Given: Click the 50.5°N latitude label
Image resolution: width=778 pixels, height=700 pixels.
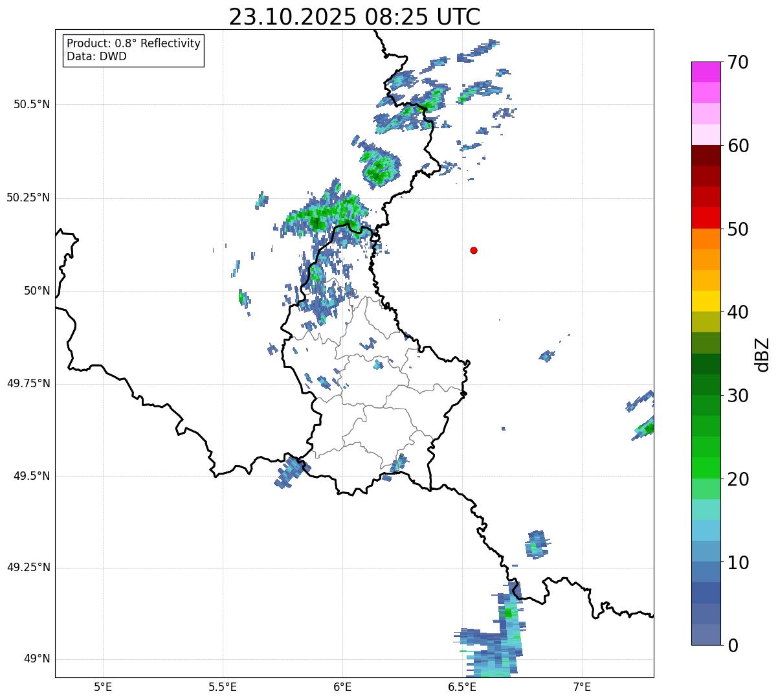Looking at the screenshot, I should point(32,104).
